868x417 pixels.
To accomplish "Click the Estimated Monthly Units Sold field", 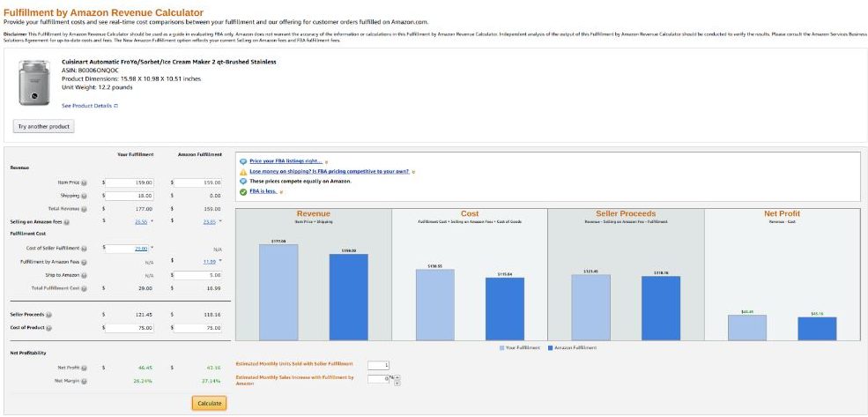I will point(378,366).
